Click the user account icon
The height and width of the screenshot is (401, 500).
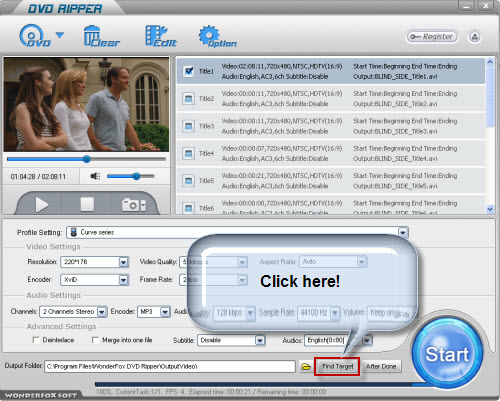point(475,37)
